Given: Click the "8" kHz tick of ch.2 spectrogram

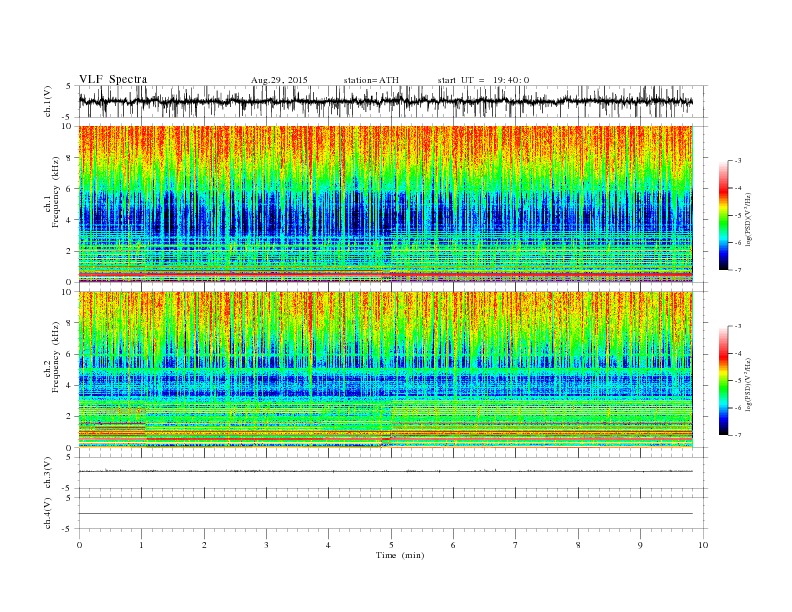Looking at the screenshot, I should coord(70,323).
